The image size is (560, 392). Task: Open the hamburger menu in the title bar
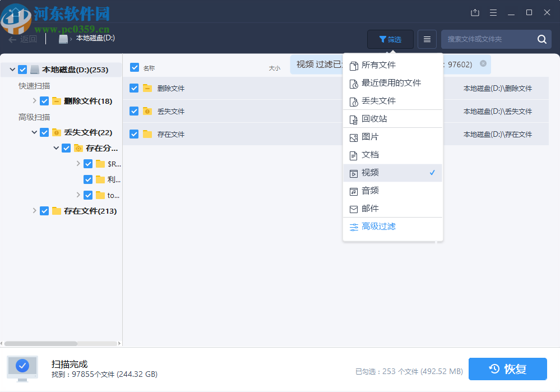coord(494,12)
